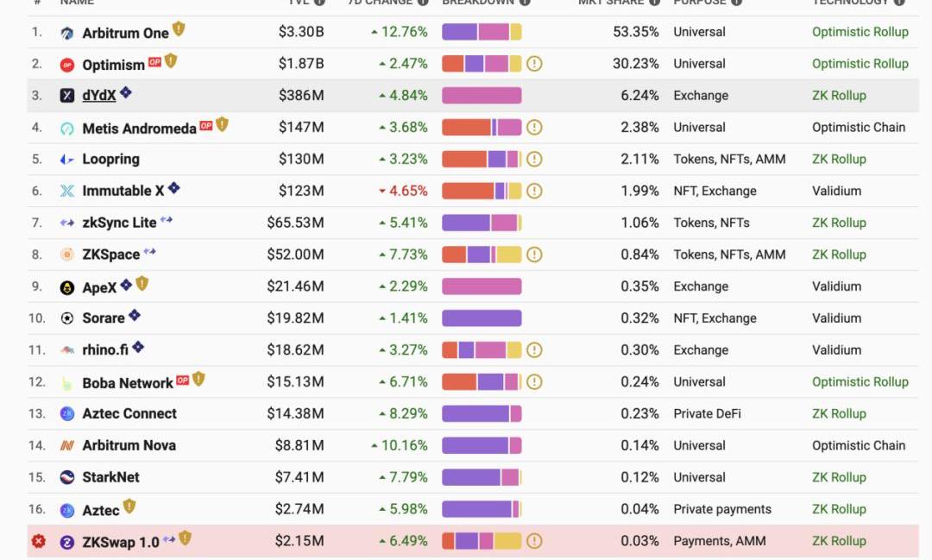The width and height of the screenshot is (932, 560).
Task: Click the StarkNet logo icon
Action: (67, 477)
